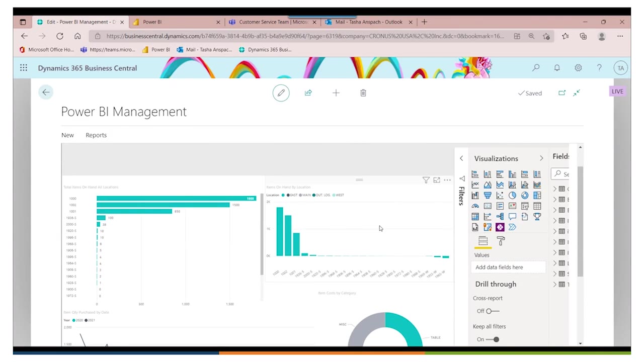Select the Line chart visualization
Image resolution: width=644 pixels, height=362 pixels.
coord(475,185)
